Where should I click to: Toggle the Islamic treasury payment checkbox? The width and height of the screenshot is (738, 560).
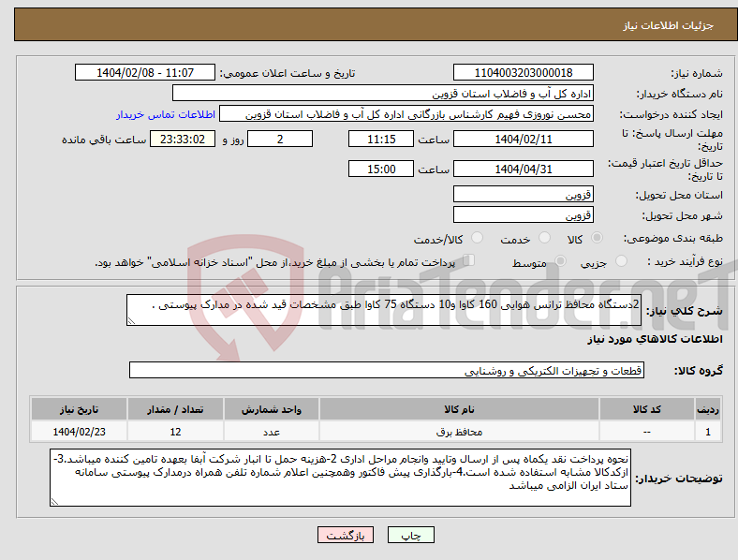(x=469, y=260)
